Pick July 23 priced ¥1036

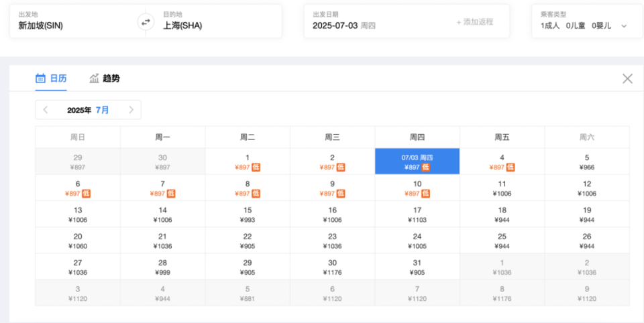[x=332, y=240]
